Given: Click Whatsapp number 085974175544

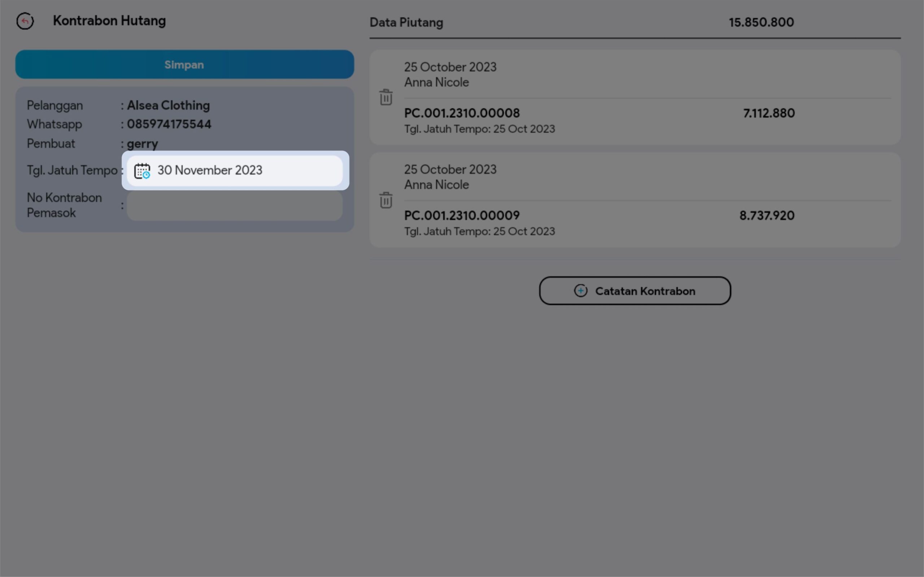Looking at the screenshot, I should [x=169, y=124].
